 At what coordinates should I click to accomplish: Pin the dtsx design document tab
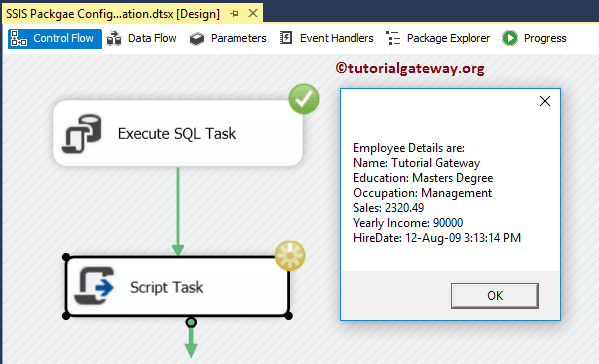coord(235,14)
